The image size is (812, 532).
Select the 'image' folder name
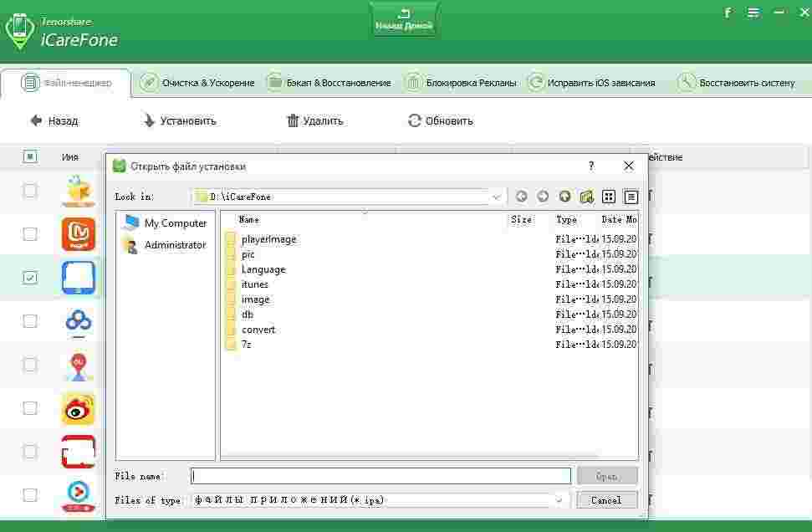(255, 299)
